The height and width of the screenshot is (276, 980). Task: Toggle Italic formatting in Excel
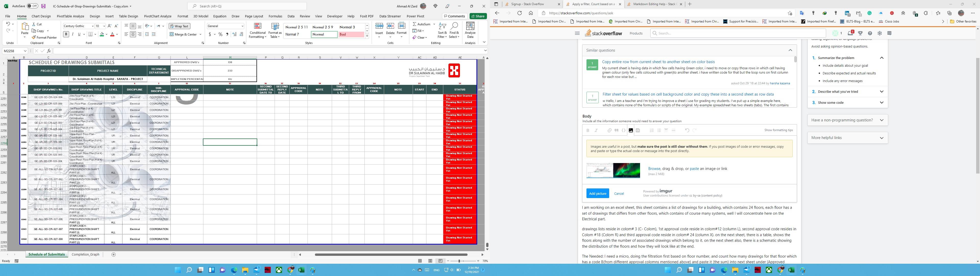[73, 34]
